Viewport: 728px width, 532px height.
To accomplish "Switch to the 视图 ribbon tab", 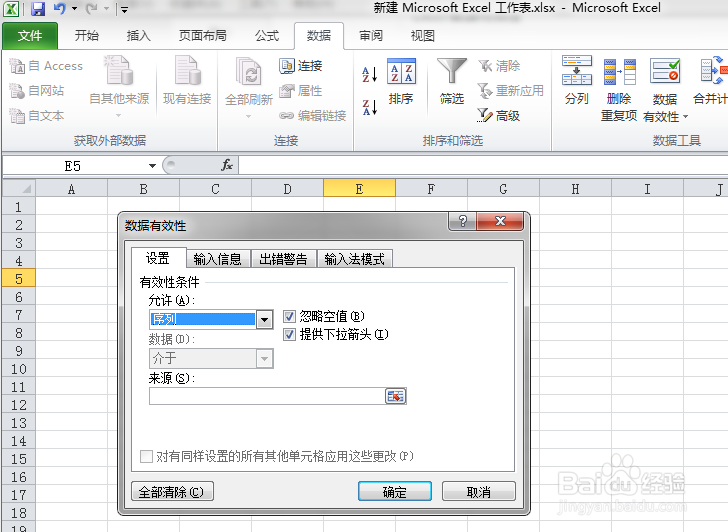I will click(x=422, y=36).
